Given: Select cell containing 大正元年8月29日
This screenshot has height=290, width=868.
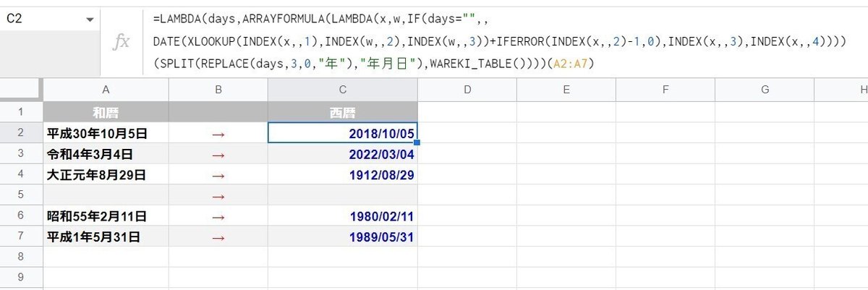Looking at the screenshot, I should 106,174.
